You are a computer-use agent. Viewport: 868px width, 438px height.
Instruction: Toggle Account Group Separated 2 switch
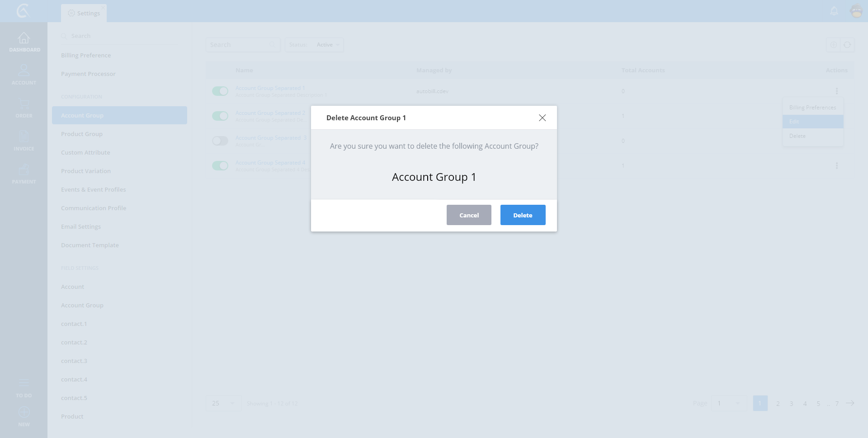pyautogui.click(x=220, y=116)
